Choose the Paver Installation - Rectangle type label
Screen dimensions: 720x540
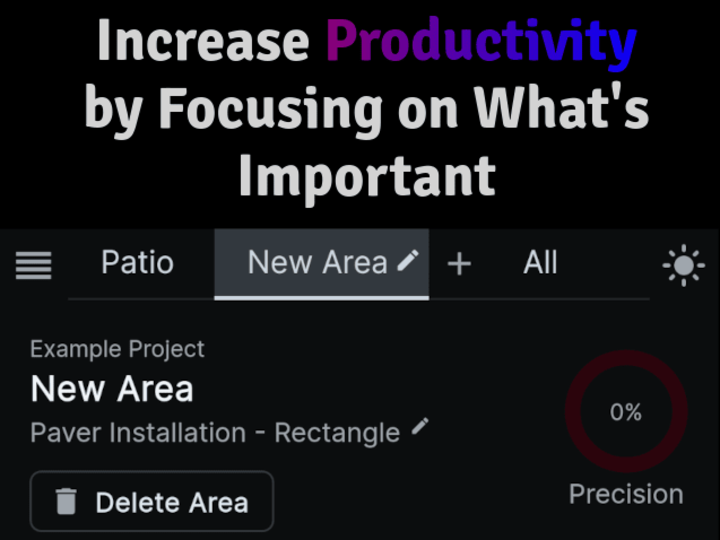[x=215, y=433]
